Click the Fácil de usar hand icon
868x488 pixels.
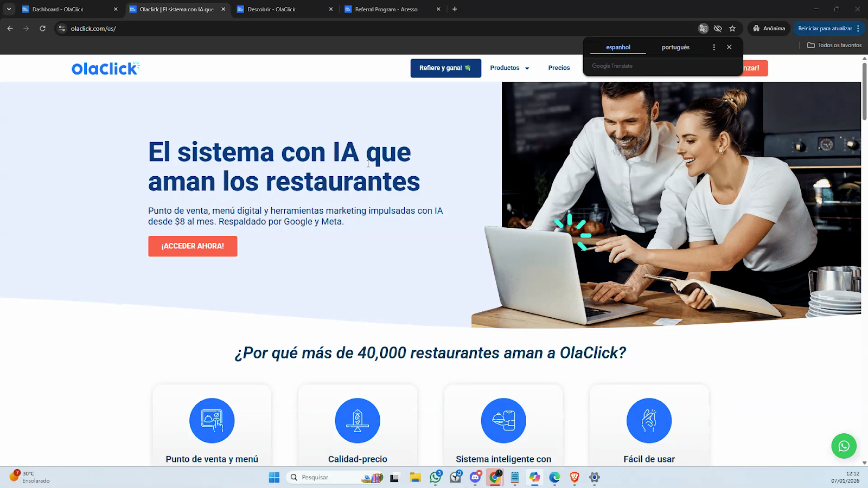(x=649, y=421)
